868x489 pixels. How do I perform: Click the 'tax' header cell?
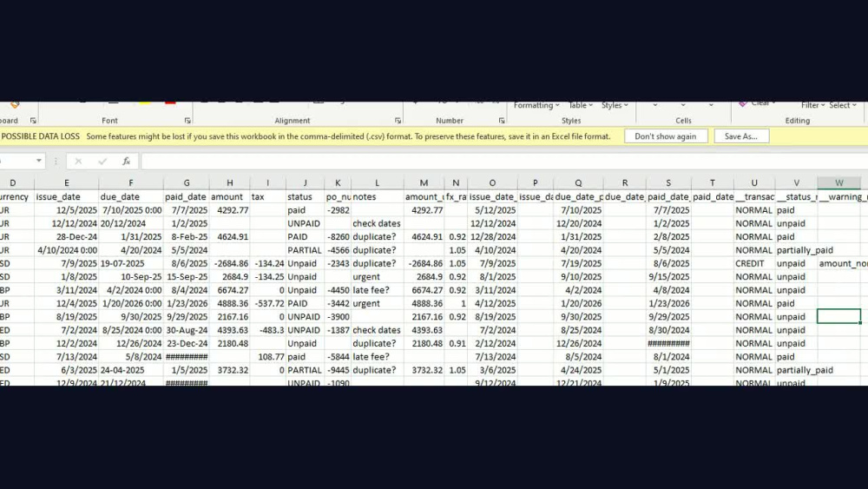tap(267, 196)
